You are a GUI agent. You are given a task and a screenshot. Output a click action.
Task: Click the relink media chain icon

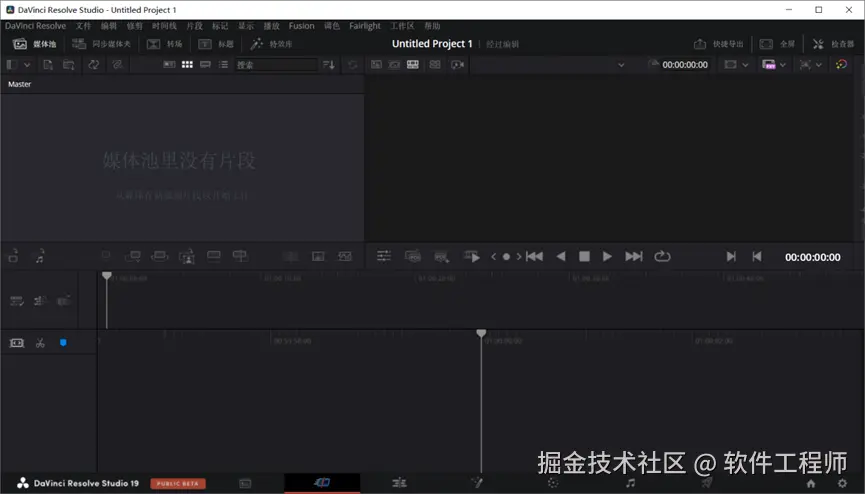117,65
